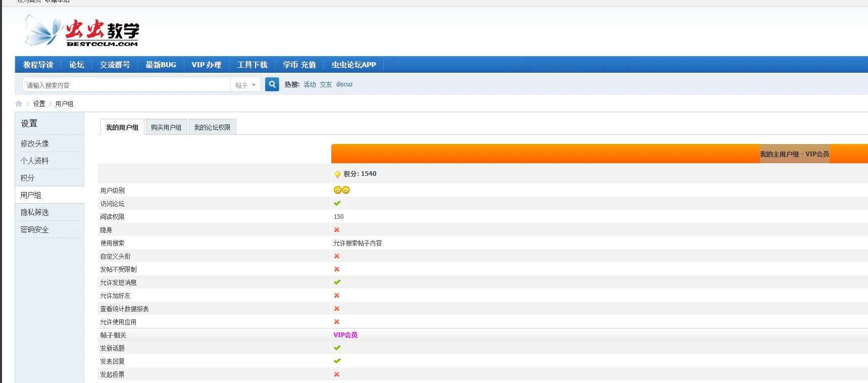This screenshot has height=383, width=868.
Task: Open 交流群号 in the navigation bar
Action: click(115, 65)
